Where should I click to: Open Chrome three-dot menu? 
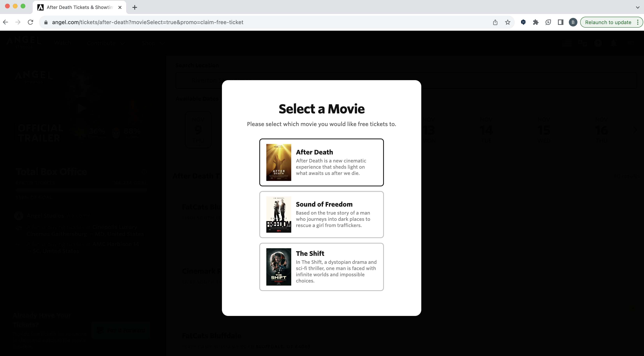(638, 22)
